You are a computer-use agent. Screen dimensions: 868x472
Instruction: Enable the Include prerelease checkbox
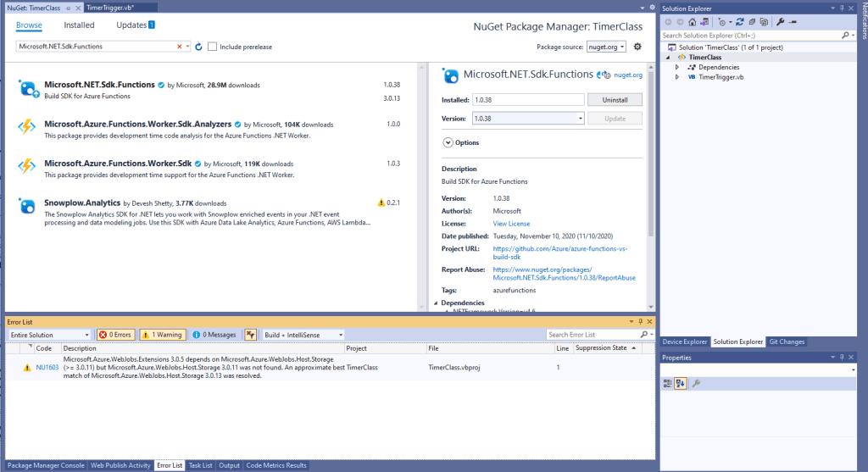click(x=213, y=47)
